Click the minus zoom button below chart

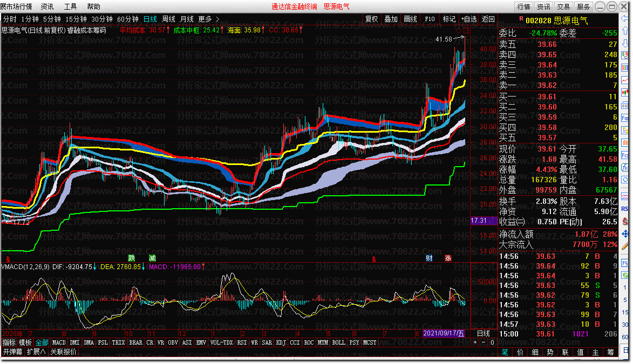point(484,342)
